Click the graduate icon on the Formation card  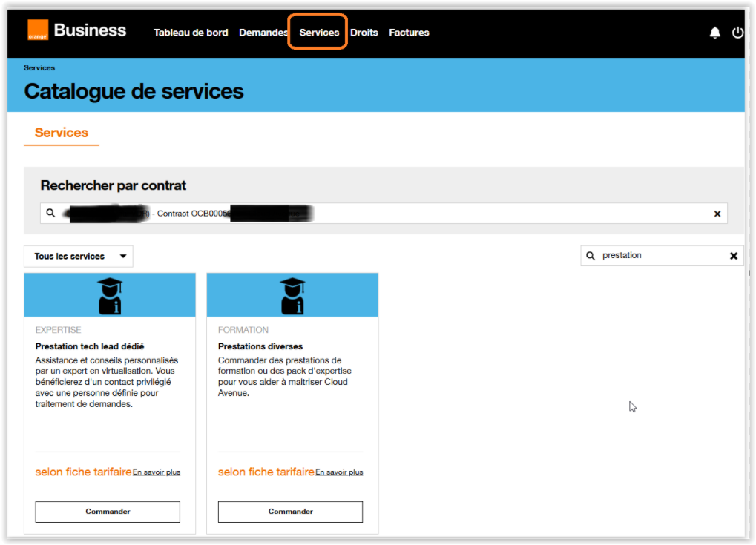pyautogui.click(x=292, y=295)
